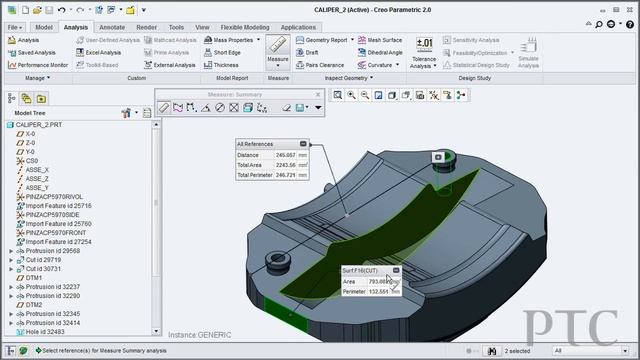This screenshot has width=640, height=360.
Task: Open Tolerance Analysis
Action: [424, 53]
